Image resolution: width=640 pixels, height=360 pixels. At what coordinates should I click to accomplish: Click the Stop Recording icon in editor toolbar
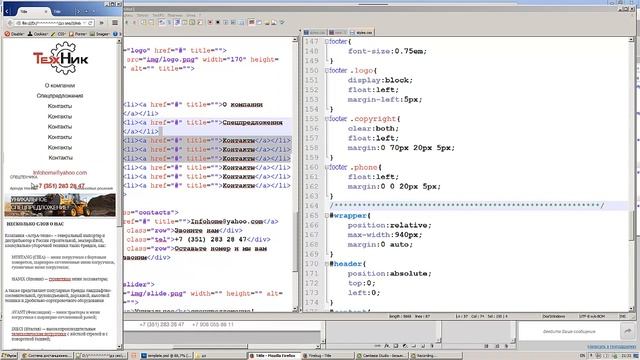coord(218,22)
